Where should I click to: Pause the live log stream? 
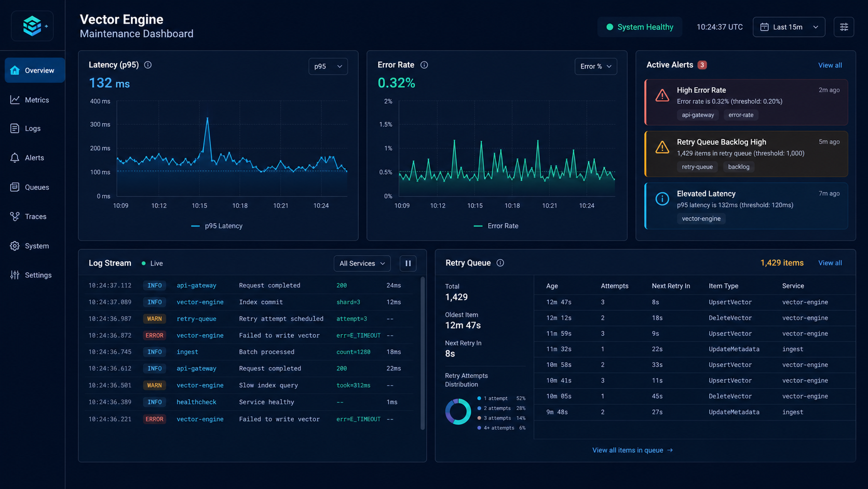tap(408, 263)
